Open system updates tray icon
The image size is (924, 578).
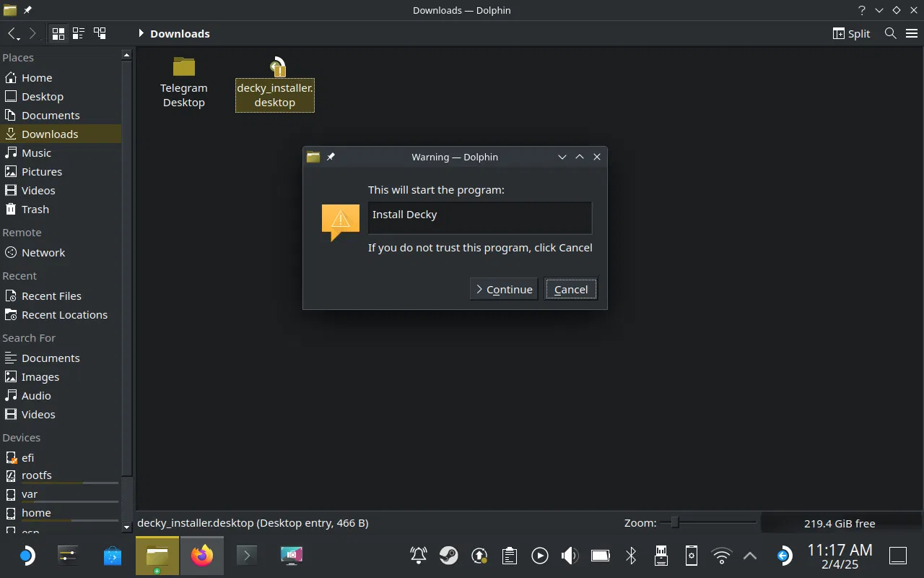[x=479, y=556]
